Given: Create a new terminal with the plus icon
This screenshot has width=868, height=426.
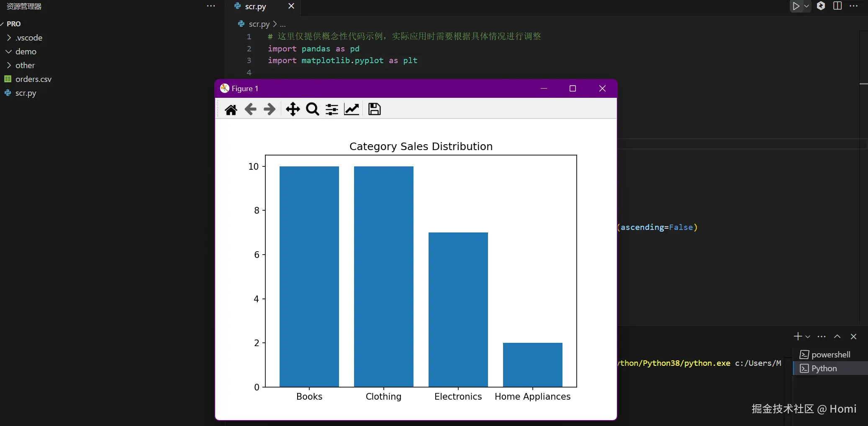Looking at the screenshot, I should point(798,337).
